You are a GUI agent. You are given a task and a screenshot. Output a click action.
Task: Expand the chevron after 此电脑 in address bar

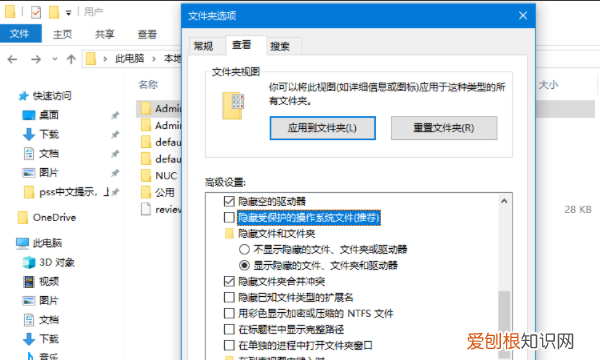tap(154, 59)
